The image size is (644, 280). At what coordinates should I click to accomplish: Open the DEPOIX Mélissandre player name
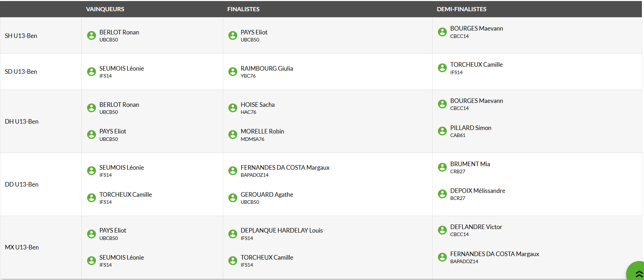click(x=478, y=191)
